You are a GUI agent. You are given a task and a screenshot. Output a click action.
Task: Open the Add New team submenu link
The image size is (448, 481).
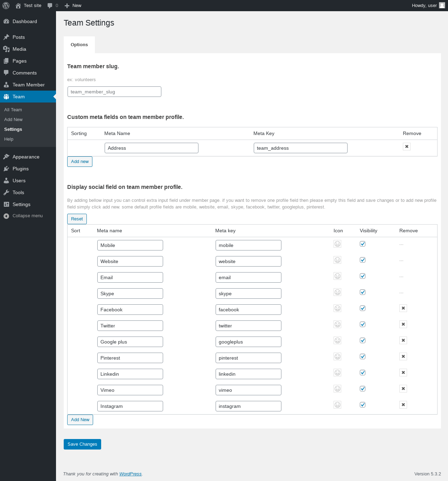pos(28,120)
